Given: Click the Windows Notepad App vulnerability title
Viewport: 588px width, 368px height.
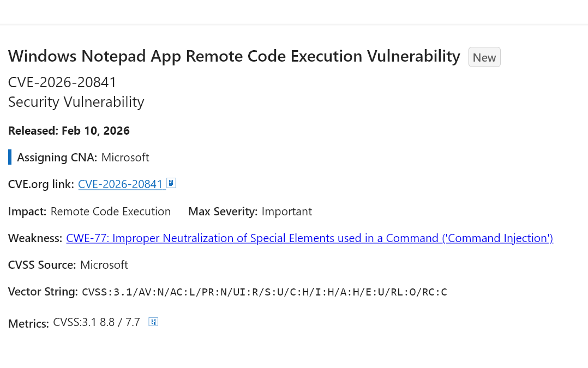Looking at the screenshot, I should [x=234, y=56].
